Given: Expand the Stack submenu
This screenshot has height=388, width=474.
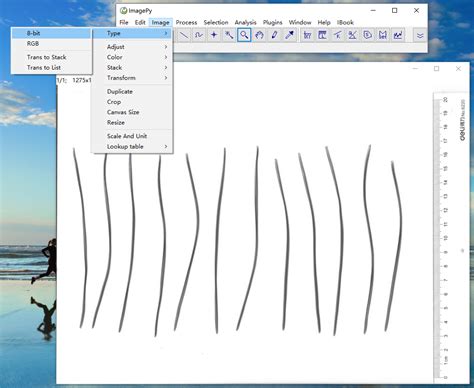Looking at the screenshot, I should (x=132, y=68).
